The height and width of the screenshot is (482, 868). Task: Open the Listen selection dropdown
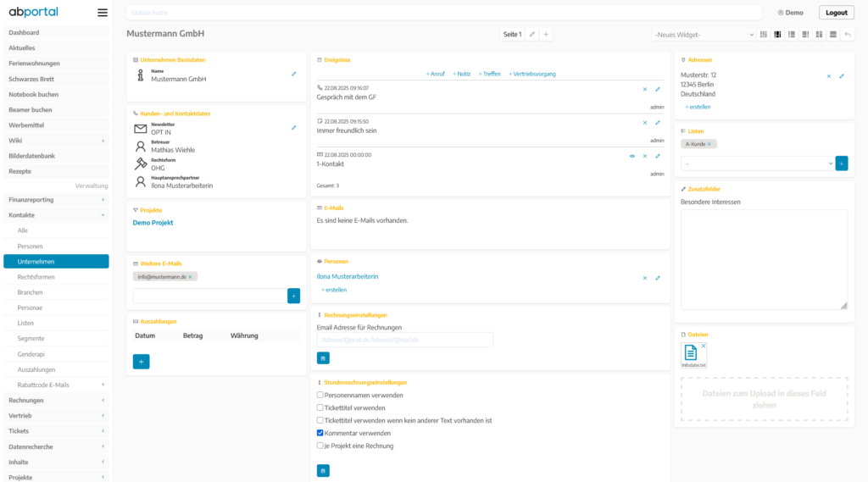click(x=757, y=163)
